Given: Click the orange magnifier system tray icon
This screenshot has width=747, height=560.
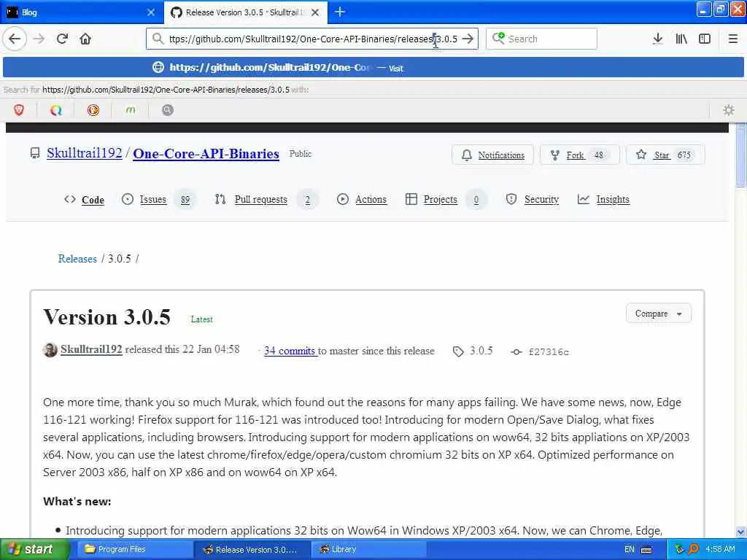Looking at the screenshot, I should [x=693, y=549].
